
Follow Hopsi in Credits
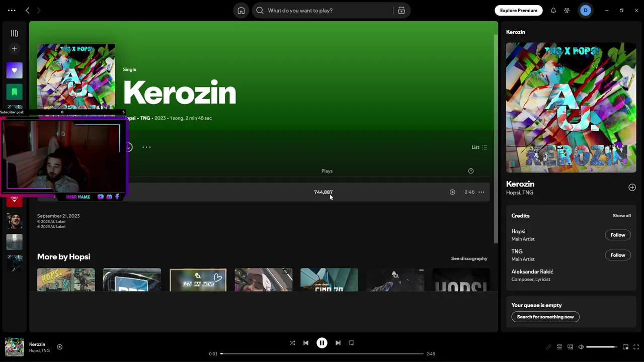click(618, 235)
